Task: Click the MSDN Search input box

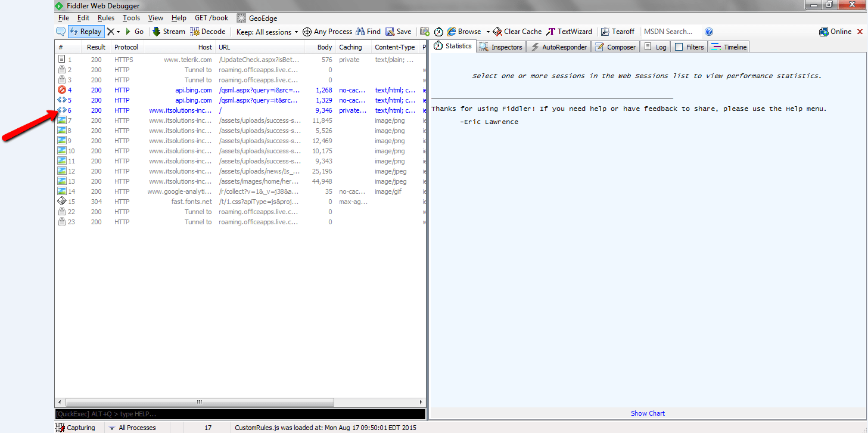Action: coord(671,32)
